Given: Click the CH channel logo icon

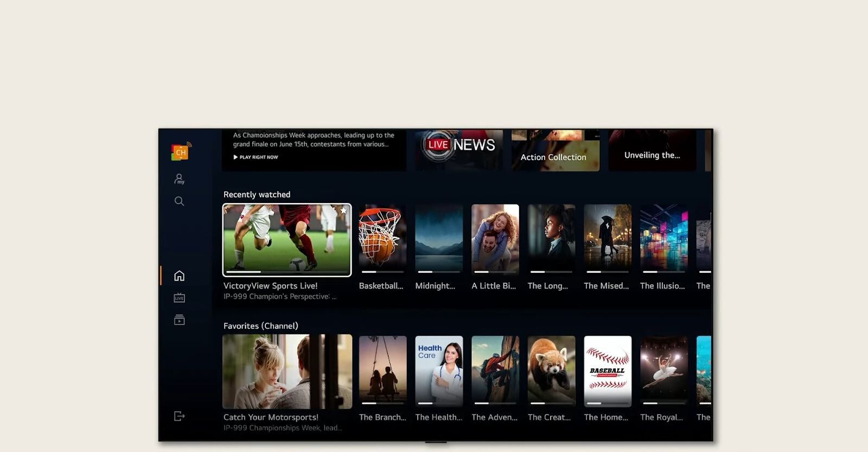Looking at the screenshot, I should point(181,152).
